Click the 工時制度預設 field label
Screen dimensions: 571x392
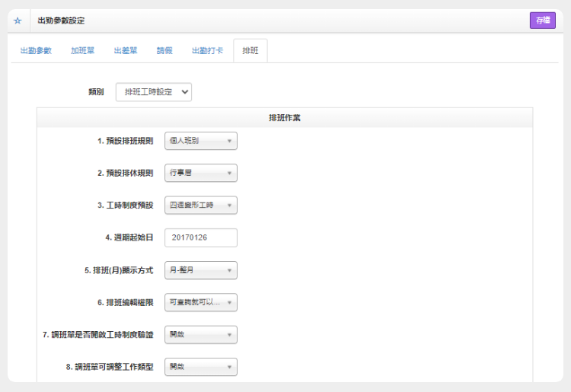point(125,206)
